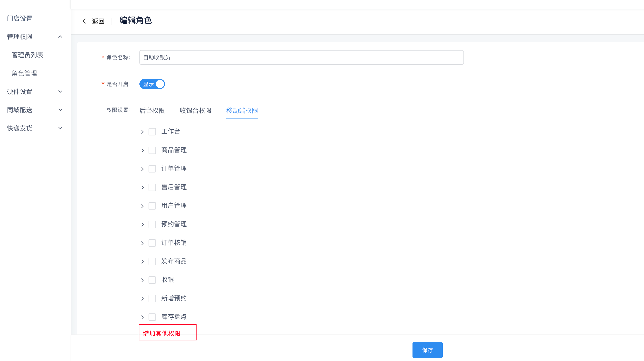This screenshot has height=361, width=644.
Task: Expand the 预约管理 permission node chevron
Action: (143, 225)
